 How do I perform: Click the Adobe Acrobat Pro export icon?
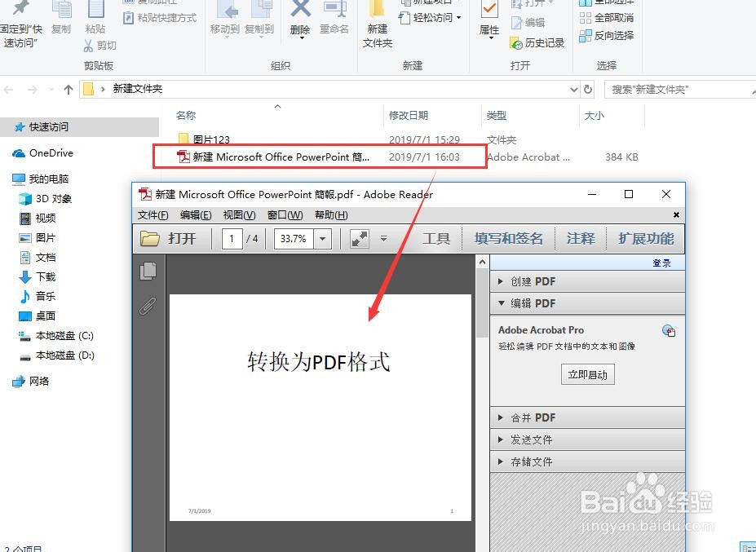click(x=668, y=331)
